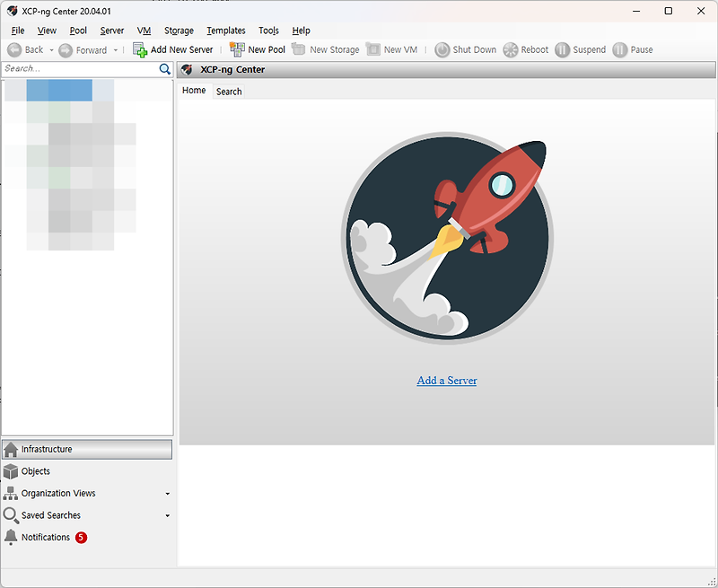Click the magnifier search icon
This screenshot has height=588, width=718.
[165, 69]
